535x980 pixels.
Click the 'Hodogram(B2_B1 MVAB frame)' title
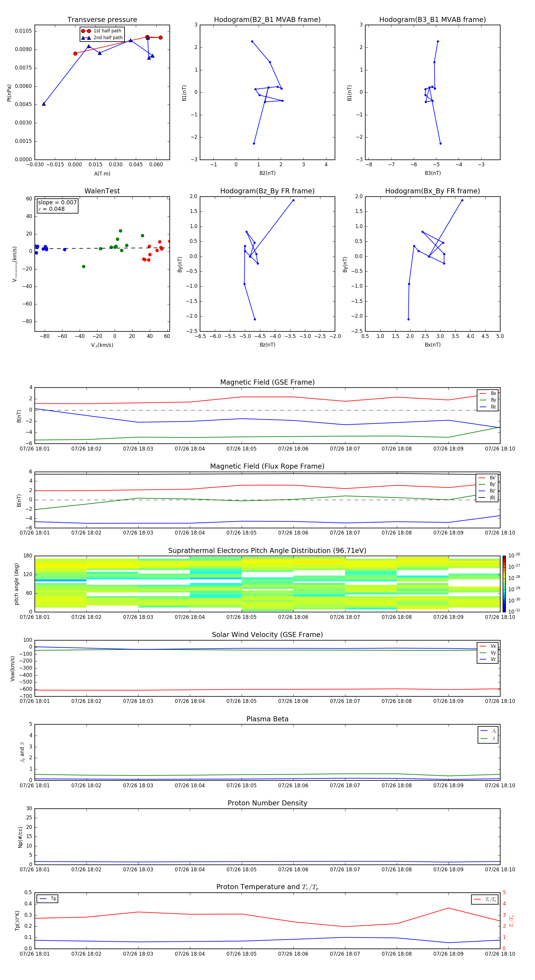267,20
